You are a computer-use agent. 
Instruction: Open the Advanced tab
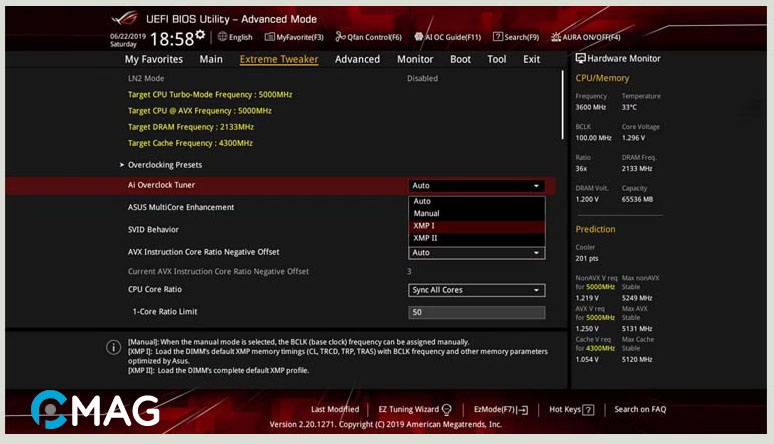pos(357,59)
